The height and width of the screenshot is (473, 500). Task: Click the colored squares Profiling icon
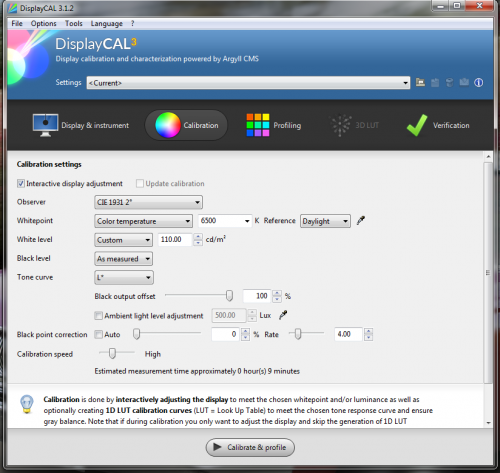[x=258, y=125]
